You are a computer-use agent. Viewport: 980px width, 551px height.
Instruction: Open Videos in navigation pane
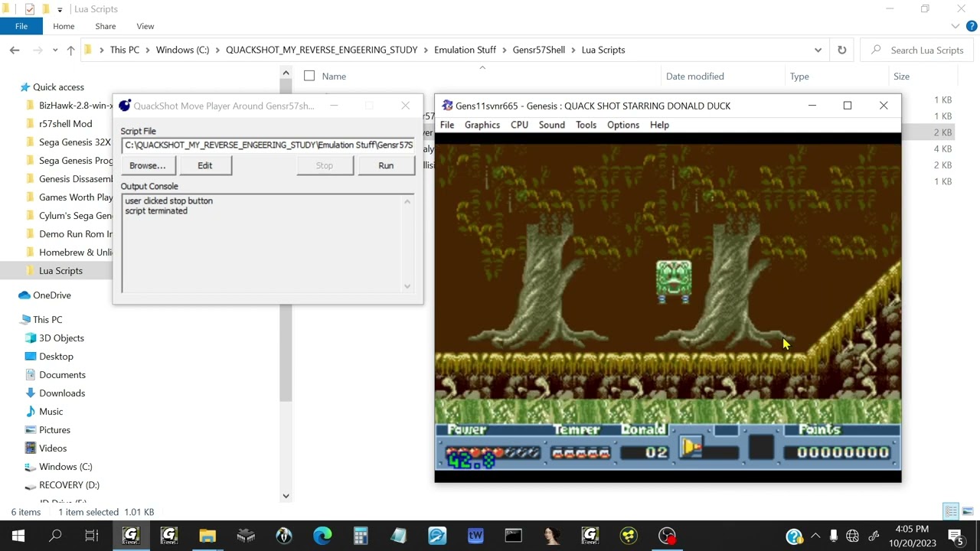pyautogui.click(x=53, y=448)
